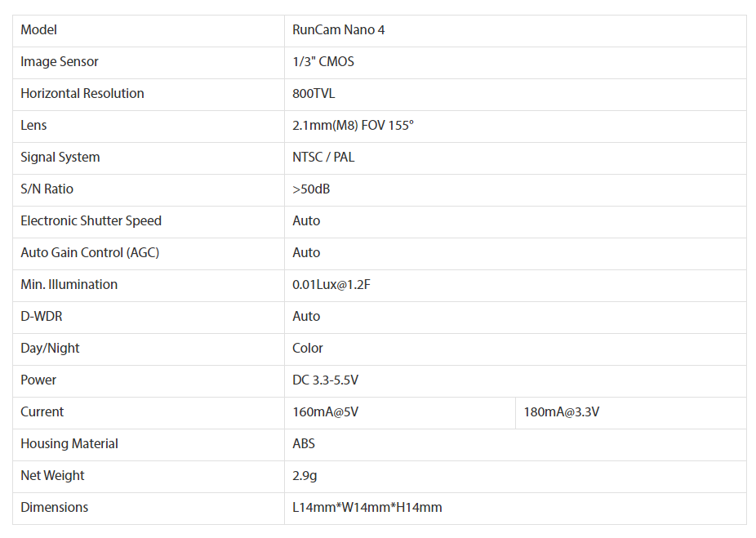This screenshot has height=538, width=756.
Task: Click the "2.1mm(M8) FOV 155°" lens value
Action: pos(353,126)
